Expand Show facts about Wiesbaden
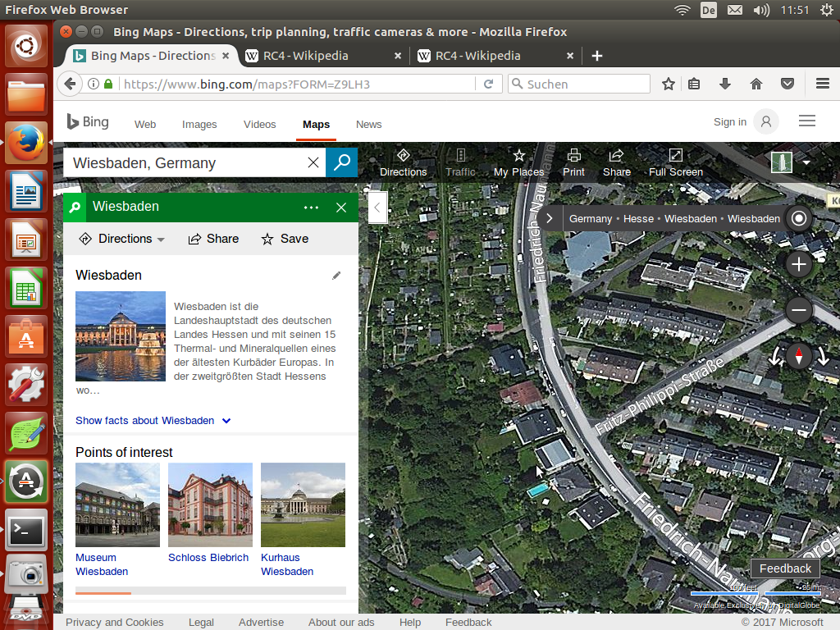 click(153, 421)
